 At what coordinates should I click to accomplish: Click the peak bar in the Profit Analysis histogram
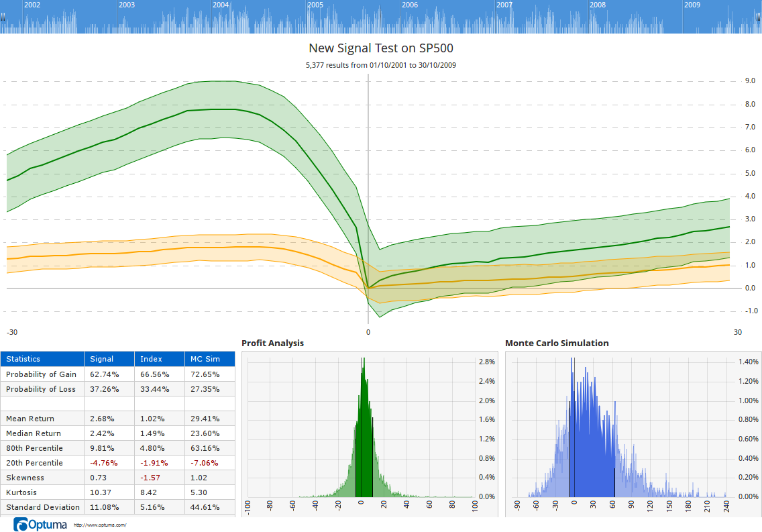click(x=362, y=403)
